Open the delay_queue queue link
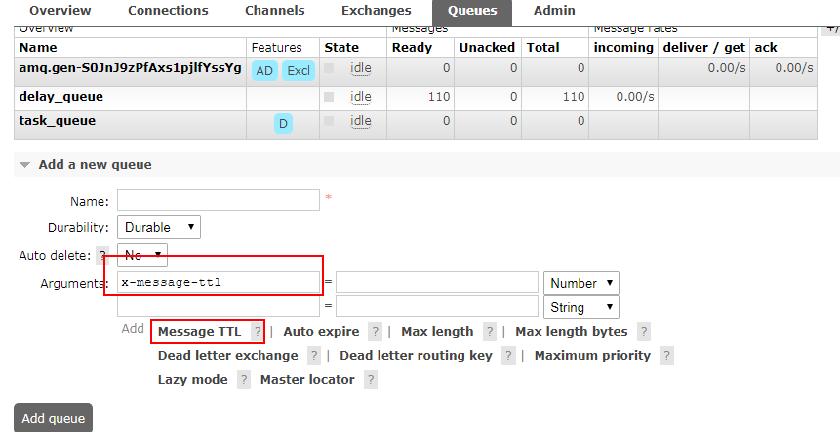The height and width of the screenshot is (432, 840). coord(61,97)
